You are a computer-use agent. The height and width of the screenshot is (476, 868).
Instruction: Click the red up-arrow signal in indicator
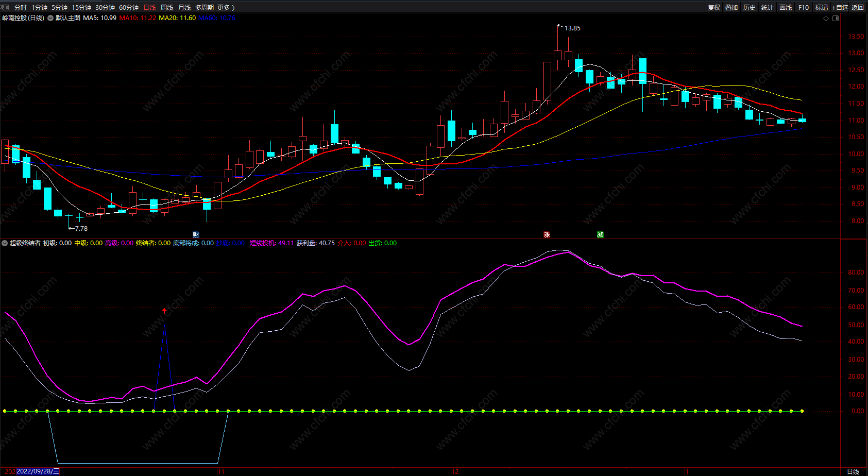point(164,311)
